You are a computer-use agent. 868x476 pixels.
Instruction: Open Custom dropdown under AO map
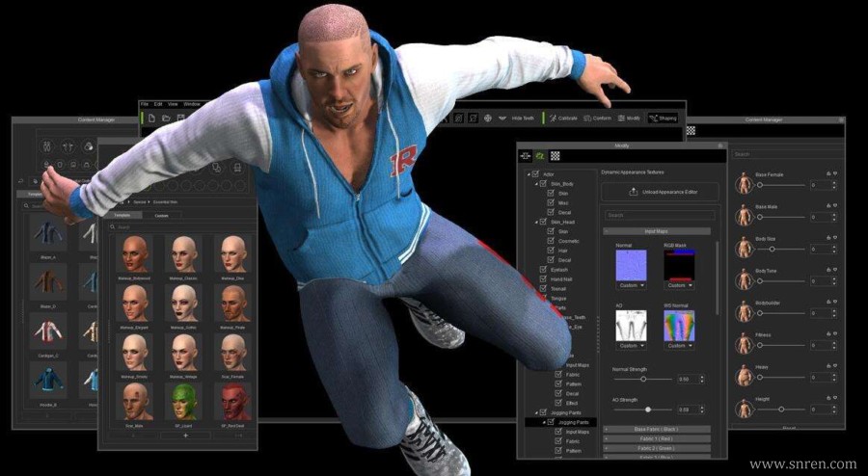(631, 346)
